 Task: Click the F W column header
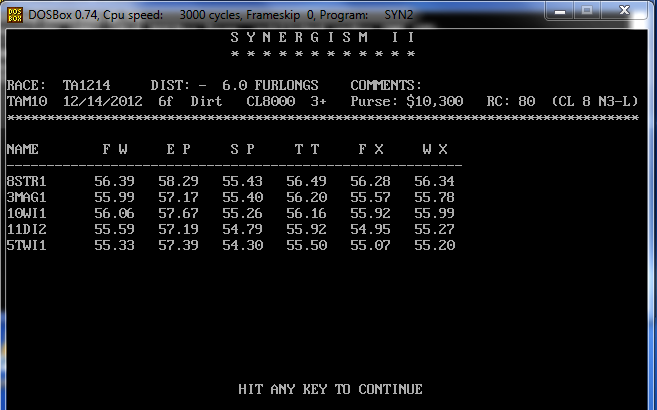(x=115, y=149)
